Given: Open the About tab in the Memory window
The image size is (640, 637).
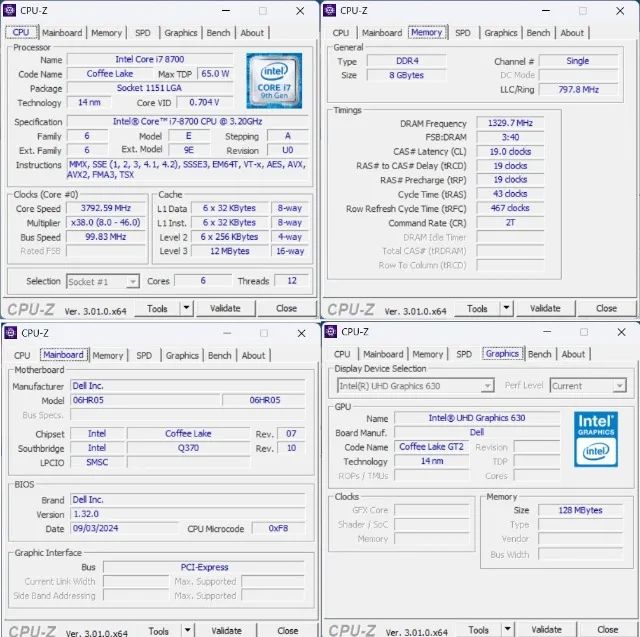Looking at the screenshot, I should click(x=572, y=33).
